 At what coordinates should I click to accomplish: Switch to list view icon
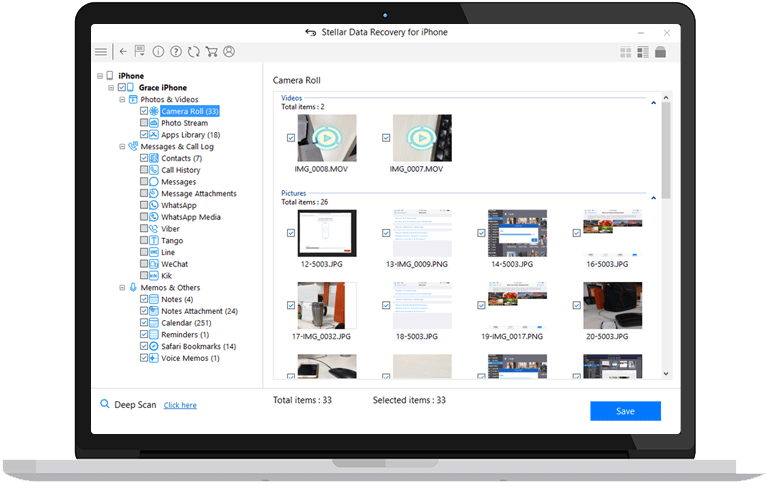tap(643, 52)
